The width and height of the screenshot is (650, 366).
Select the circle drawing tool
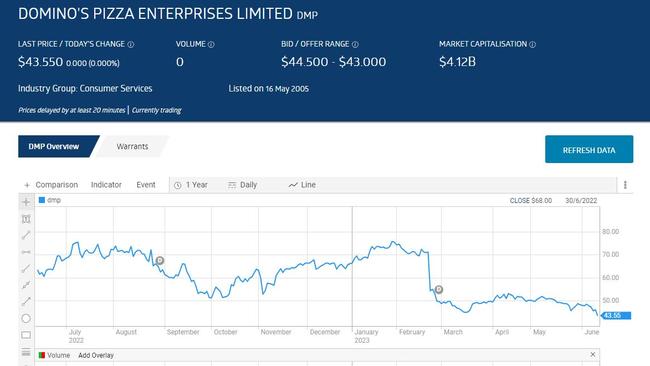pyautogui.click(x=26, y=318)
